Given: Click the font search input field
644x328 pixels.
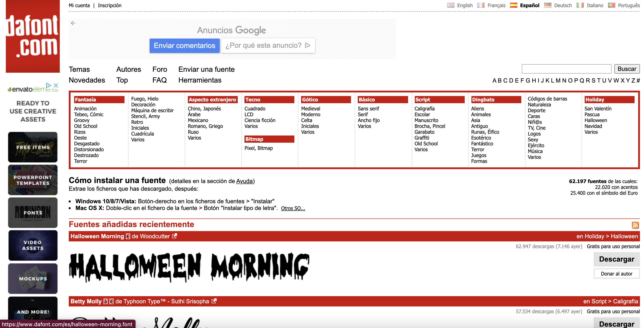Looking at the screenshot, I should 566,69.
